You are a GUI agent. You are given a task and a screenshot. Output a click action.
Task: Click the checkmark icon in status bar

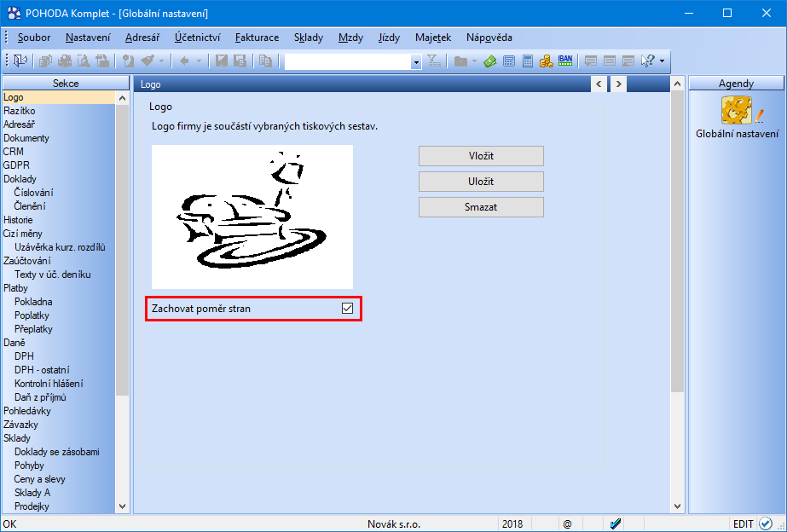coord(616,524)
